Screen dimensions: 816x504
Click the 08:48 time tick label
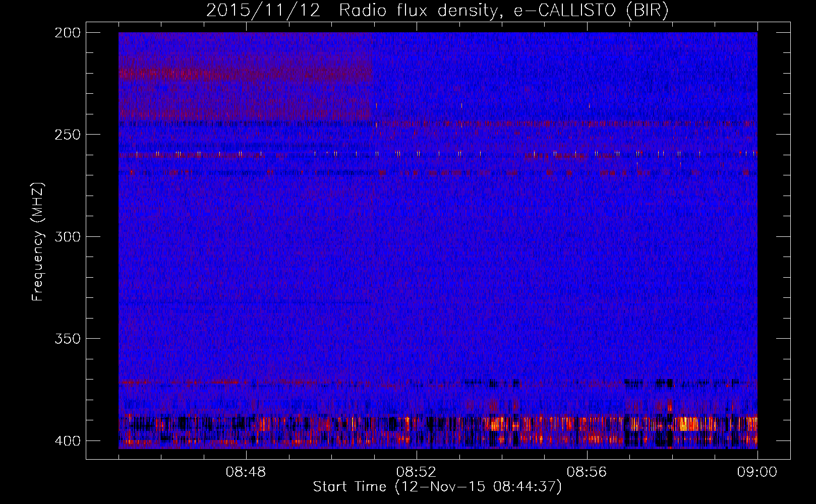point(246,472)
